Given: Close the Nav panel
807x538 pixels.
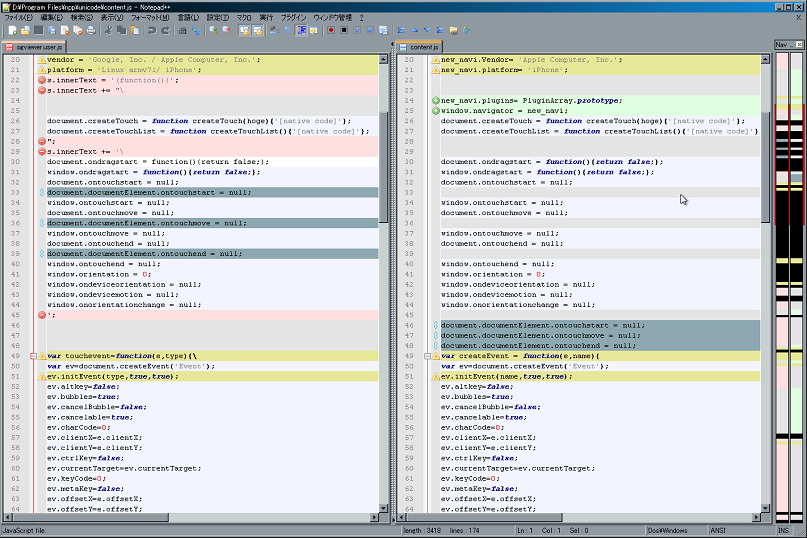Looking at the screenshot, I should [799, 45].
